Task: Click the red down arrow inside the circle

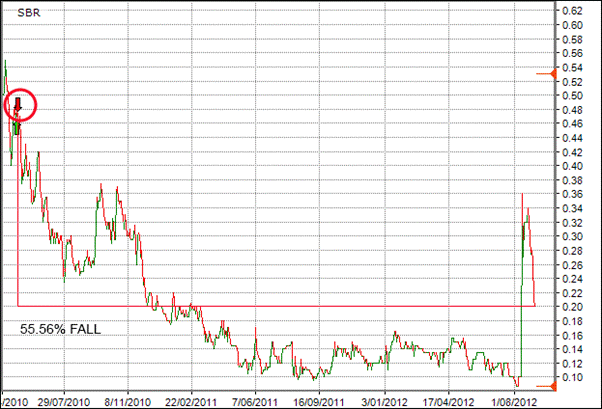Action: [18, 104]
